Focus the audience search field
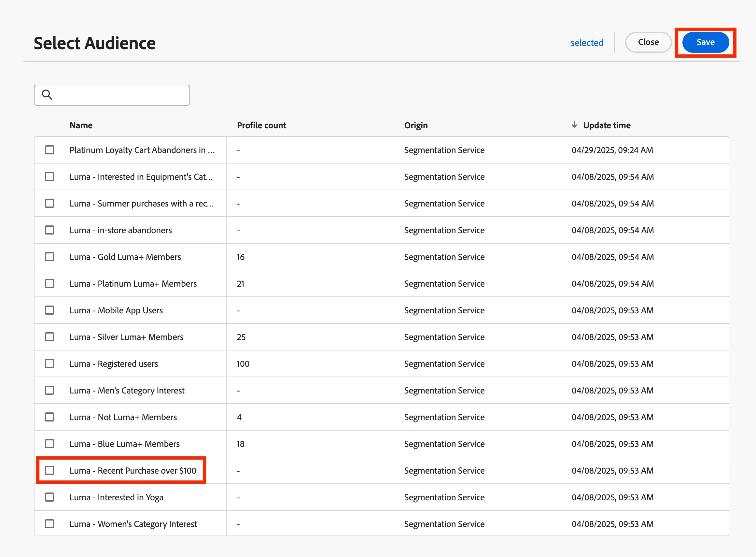 pyautogui.click(x=112, y=95)
